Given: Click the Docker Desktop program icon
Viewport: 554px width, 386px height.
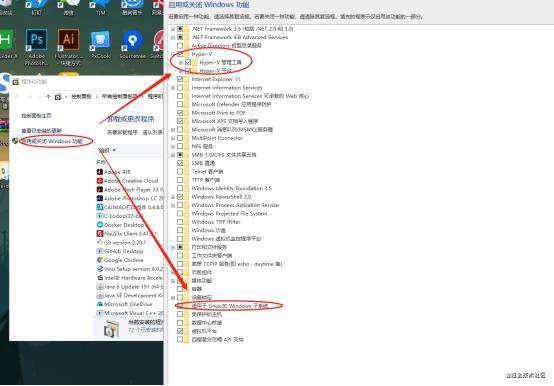Looking at the screenshot, I should point(100,225).
